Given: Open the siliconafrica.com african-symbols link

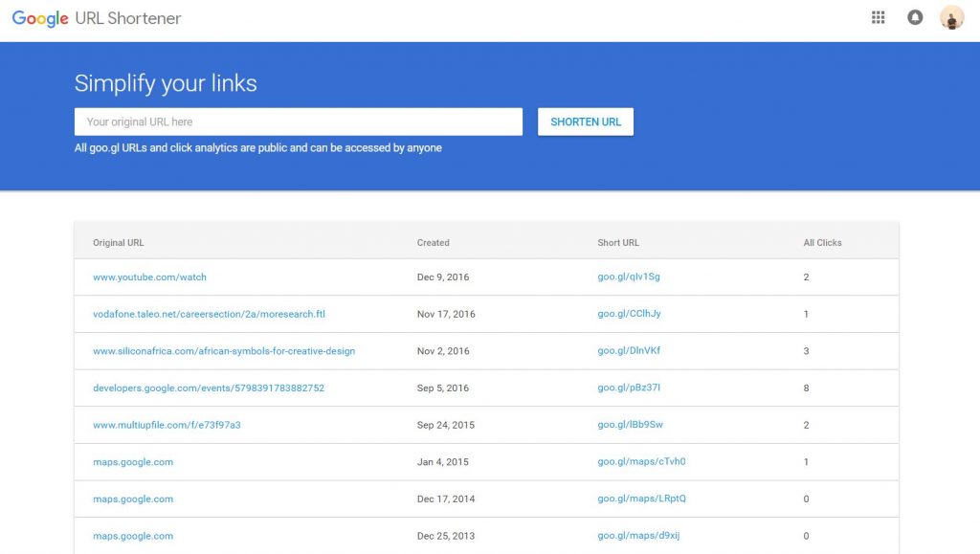Looking at the screenshot, I should click(x=224, y=351).
